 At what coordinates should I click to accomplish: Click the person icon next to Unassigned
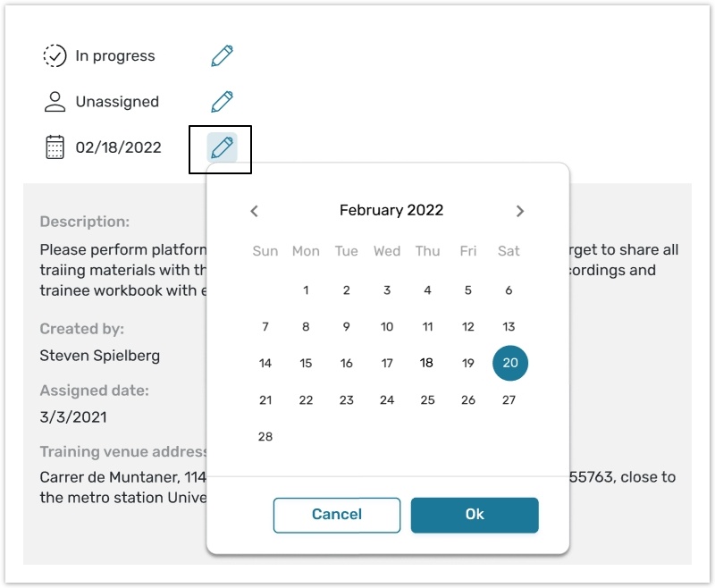click(55, 102)
